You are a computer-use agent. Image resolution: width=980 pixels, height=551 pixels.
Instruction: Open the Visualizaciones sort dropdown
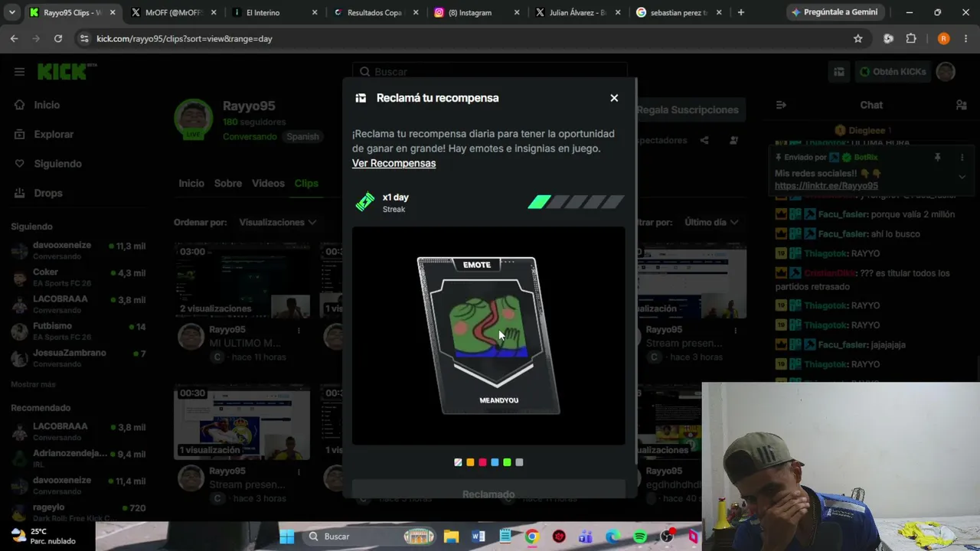277,222
